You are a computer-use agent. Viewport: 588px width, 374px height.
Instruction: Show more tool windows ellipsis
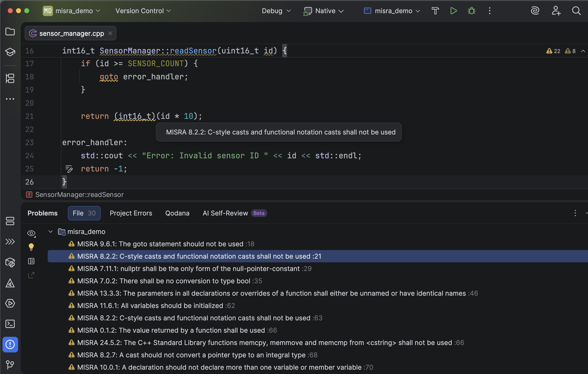tap(10, 99)
